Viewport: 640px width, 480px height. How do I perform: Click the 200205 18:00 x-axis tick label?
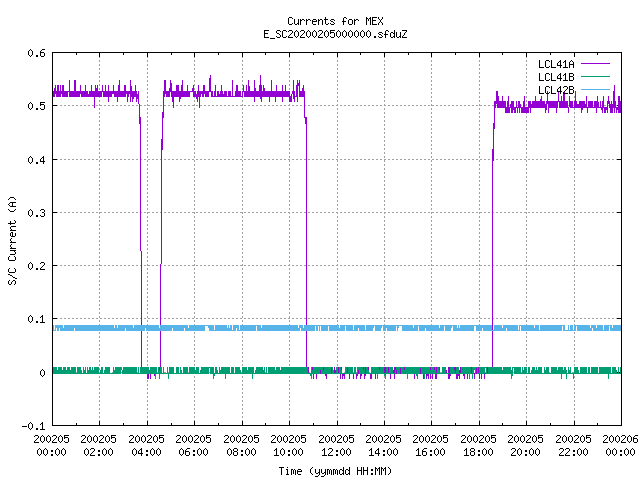[478, 445]
